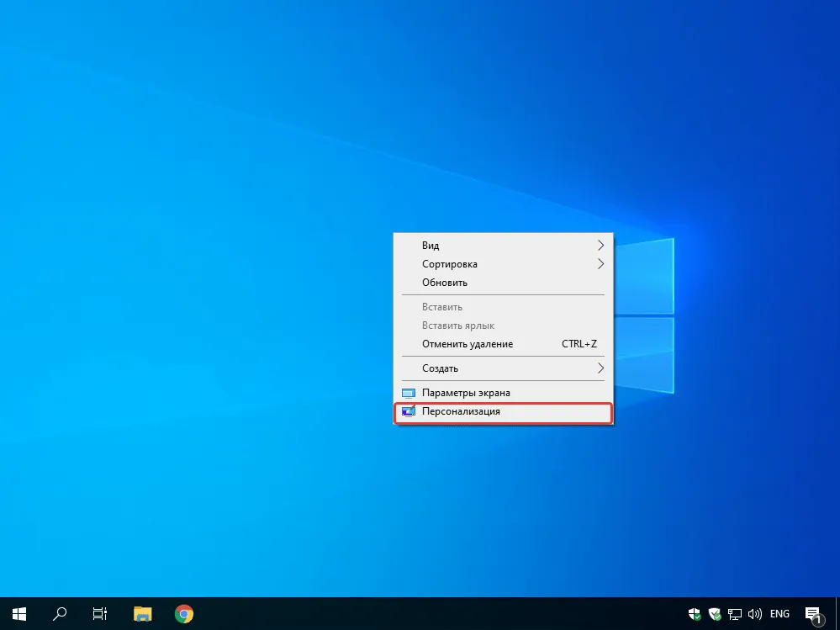Image resolution: width=840 pixels, height=630 pixels.
Task: Open taskbar search magnifier
Action: 60,613
